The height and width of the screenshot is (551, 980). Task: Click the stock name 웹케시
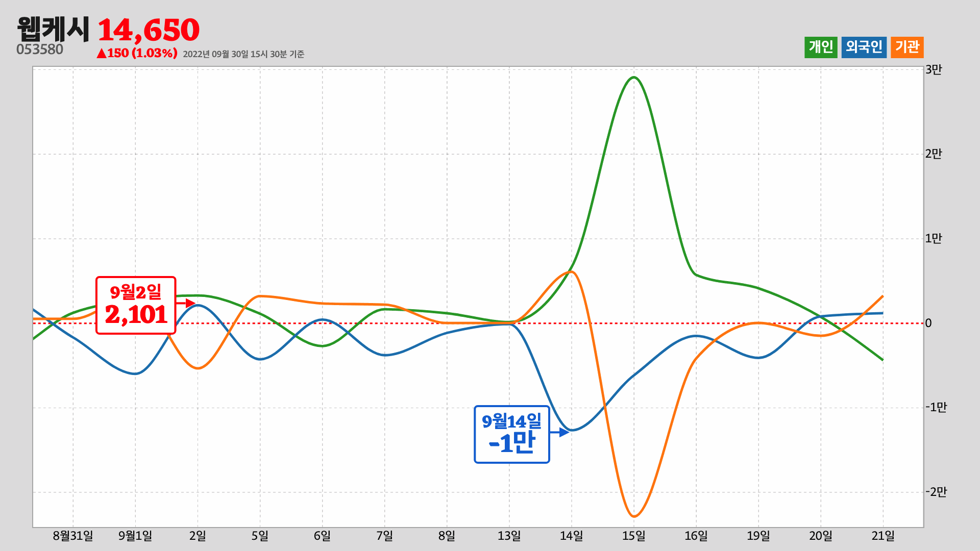tap(53, 30)
